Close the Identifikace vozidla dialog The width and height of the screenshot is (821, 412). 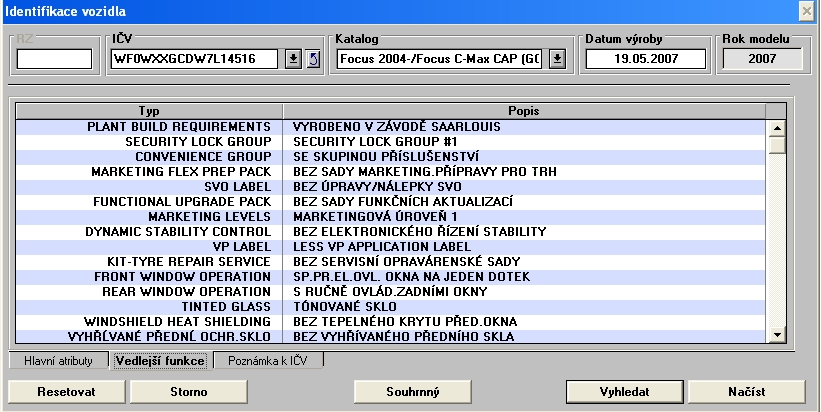[x=807, y=10]
